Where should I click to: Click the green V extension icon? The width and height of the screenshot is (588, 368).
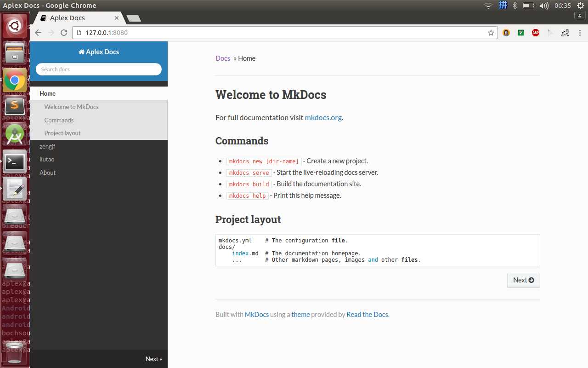pyautogui.click(x=520, y=33)
